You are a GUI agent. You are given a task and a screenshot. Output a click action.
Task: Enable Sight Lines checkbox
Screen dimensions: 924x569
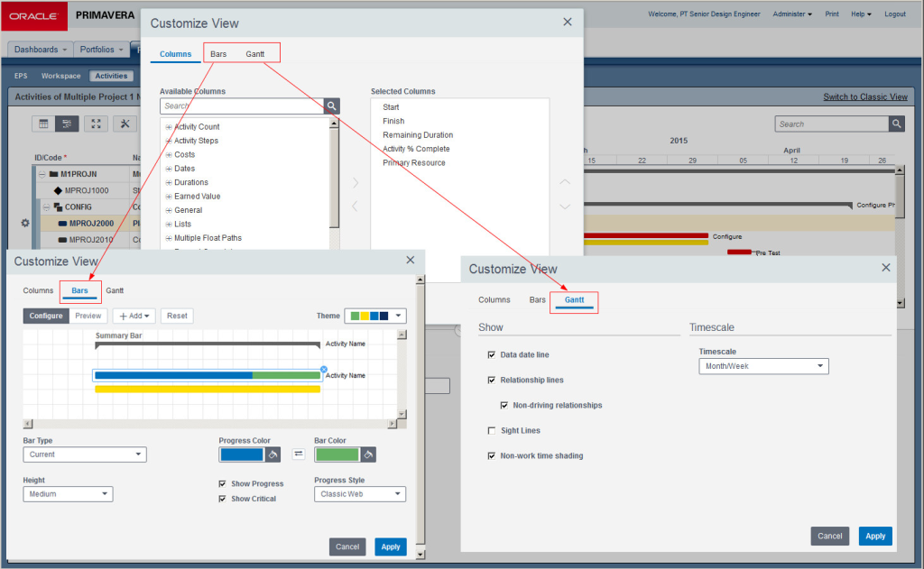[x=492, y=430]
